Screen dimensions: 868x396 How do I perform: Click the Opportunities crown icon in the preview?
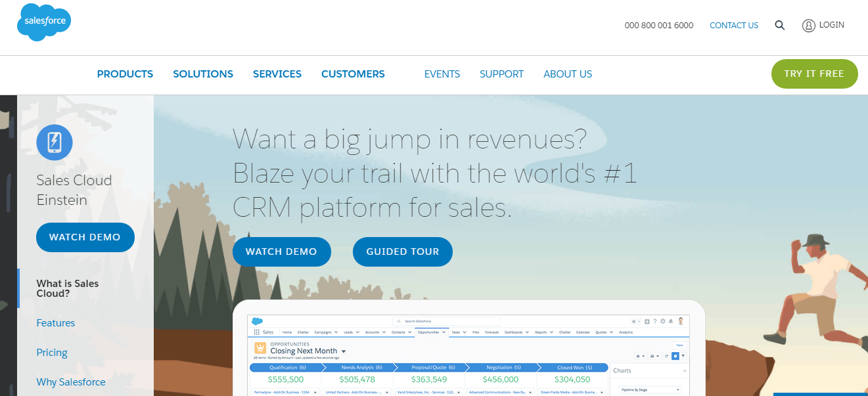point(260,348)
